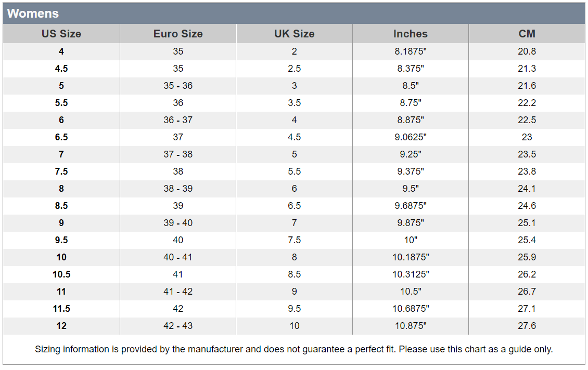This screenshot has width=588, height=370.
Task: Click the 9.0625" inches value
Action: click(x=411, y=137)
